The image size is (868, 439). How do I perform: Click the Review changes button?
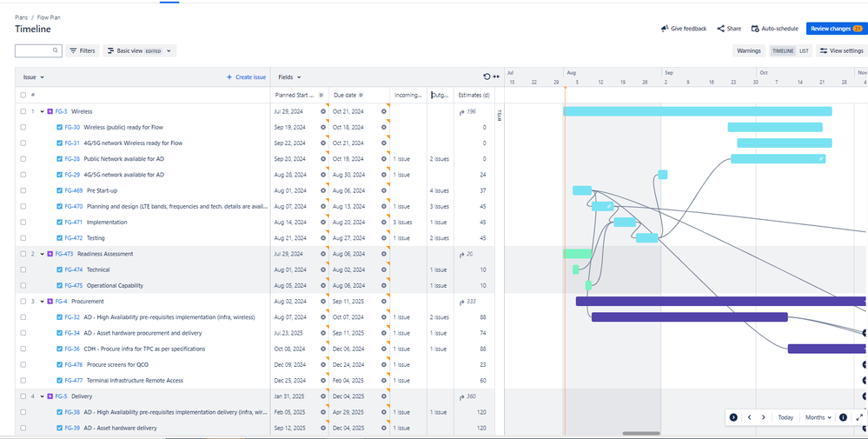pos(837,29)
